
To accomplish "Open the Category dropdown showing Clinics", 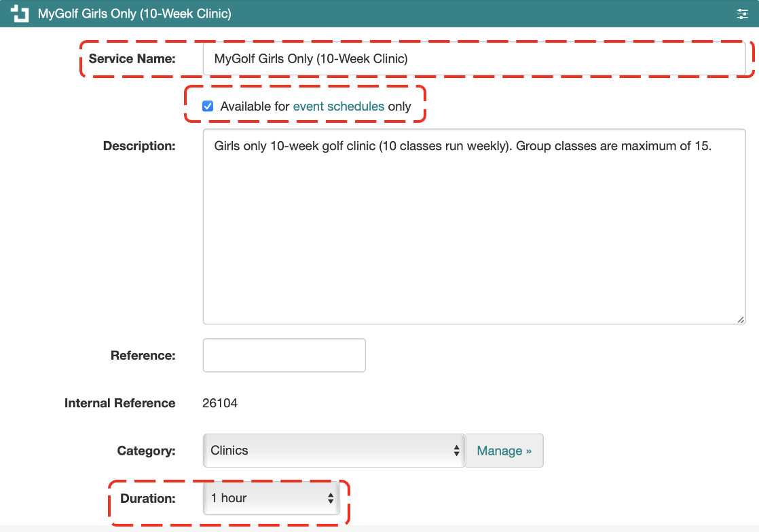I will [x=334, y=451].
